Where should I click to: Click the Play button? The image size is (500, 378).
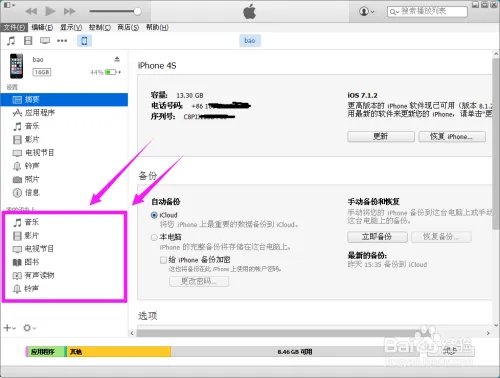(x=50, y=11)
